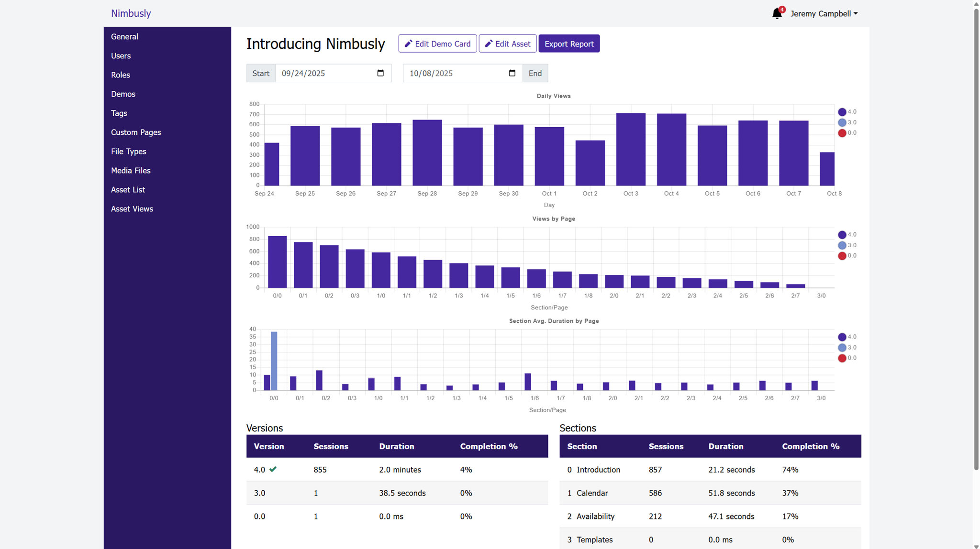
Task: Select Demos in the sidebar
Action: click(123, 94)
